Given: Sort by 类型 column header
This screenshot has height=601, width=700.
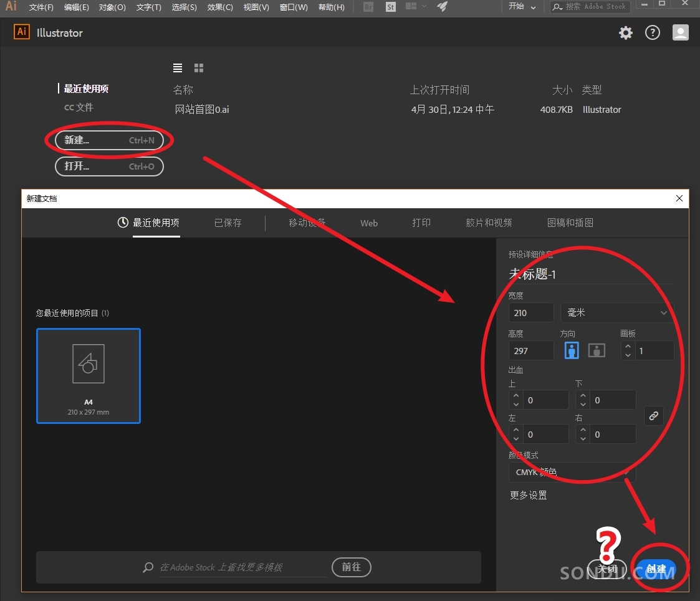Looking at the screenshot, I should pos(592,90).
